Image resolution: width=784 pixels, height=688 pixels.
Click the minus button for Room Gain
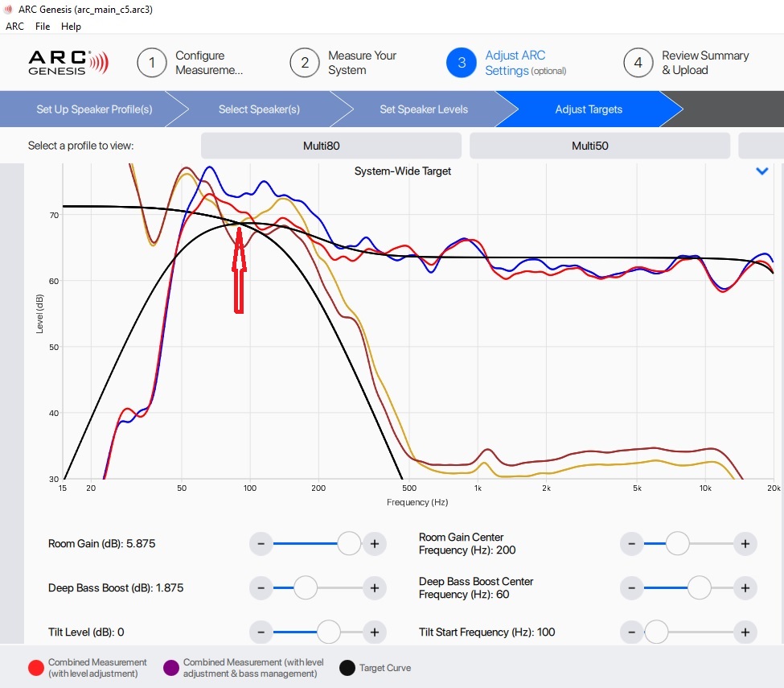coord(261,544)
